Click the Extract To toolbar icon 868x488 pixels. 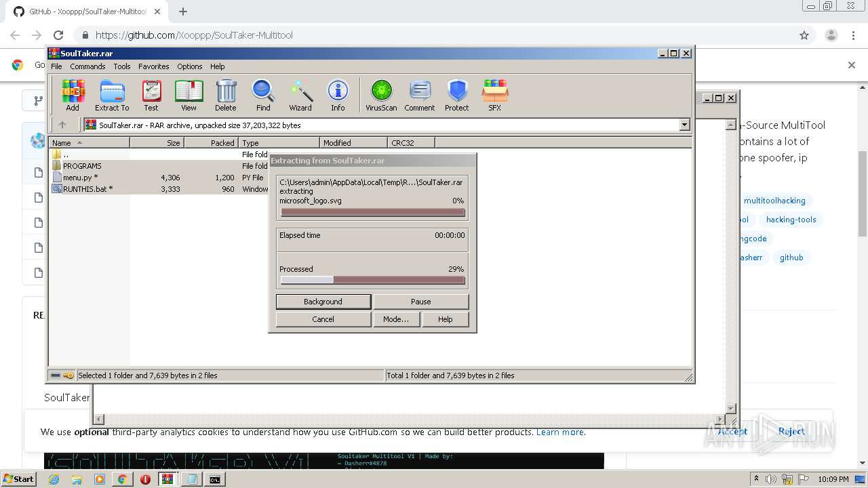112,95
